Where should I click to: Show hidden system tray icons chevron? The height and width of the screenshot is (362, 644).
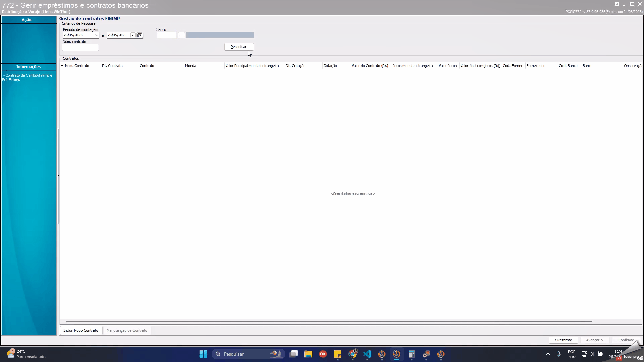click(548, 354)
